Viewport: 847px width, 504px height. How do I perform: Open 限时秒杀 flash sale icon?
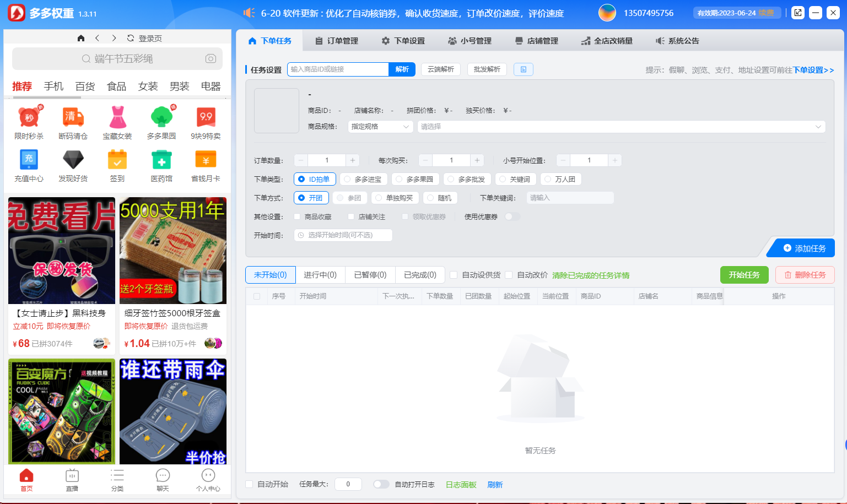tap(29, 117)
